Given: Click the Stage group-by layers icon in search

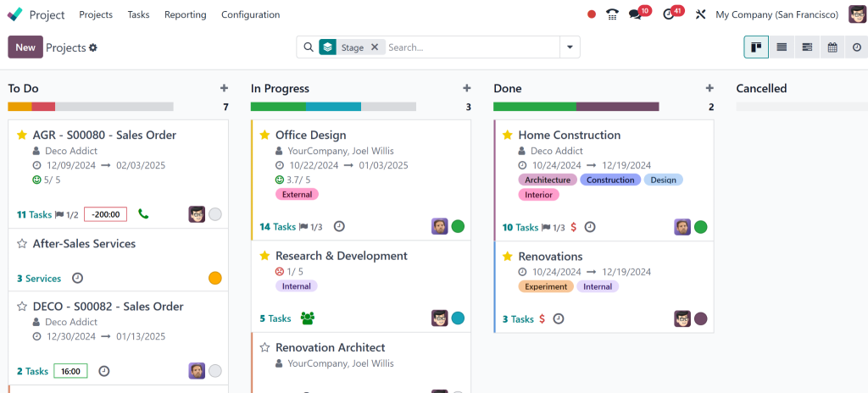Looking at the screenshot, I should pyautogui.click(x=328, y=47).
